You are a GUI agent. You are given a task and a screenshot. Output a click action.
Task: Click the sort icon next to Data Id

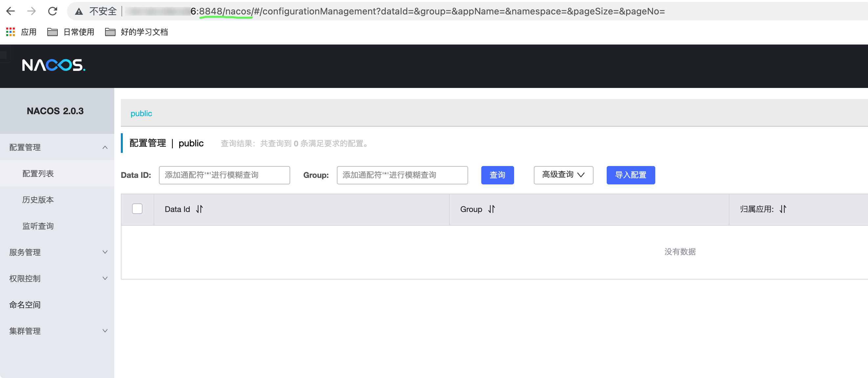click(x=200, y=209)
